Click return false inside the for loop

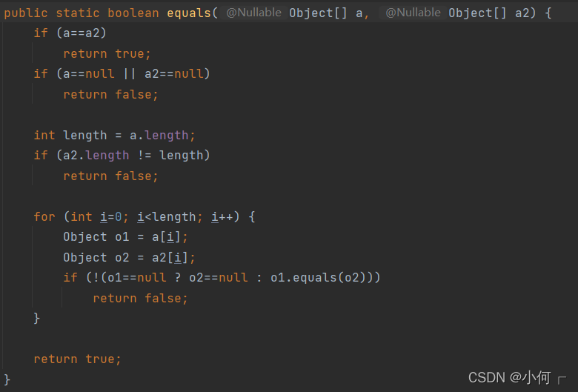141,298
